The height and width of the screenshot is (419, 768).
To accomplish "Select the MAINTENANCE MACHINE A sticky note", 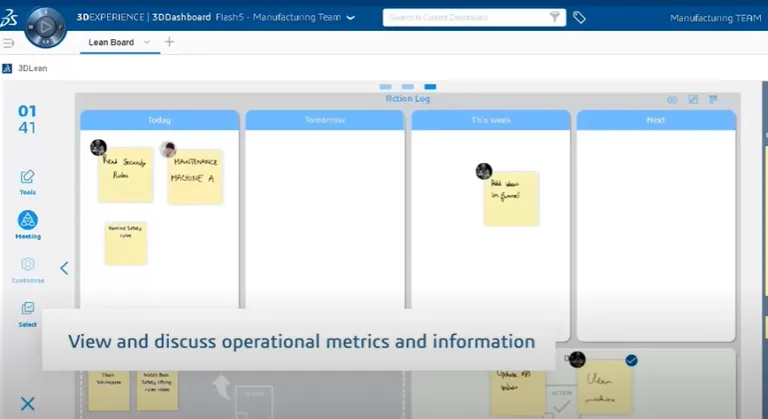I will click(x=195, y=176).
